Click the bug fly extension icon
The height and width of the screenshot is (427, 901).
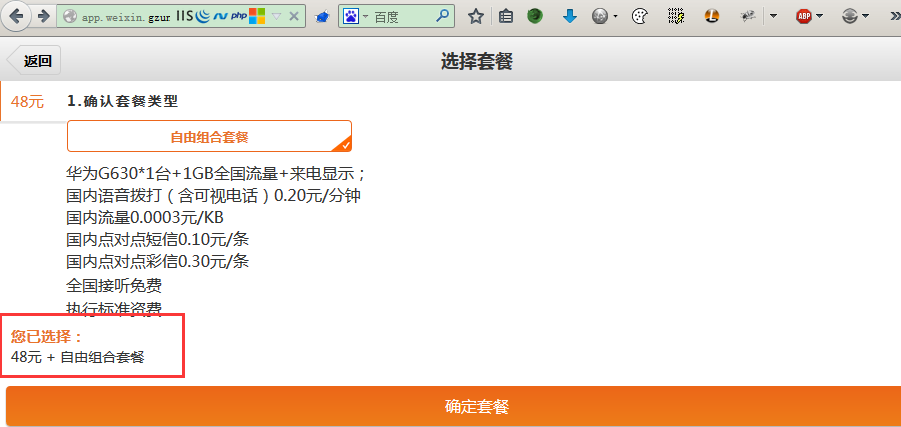pyautogui.click(x=748, y=17)
